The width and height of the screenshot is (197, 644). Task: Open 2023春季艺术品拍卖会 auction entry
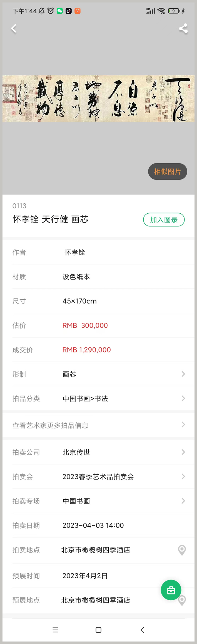coord(98,477)
